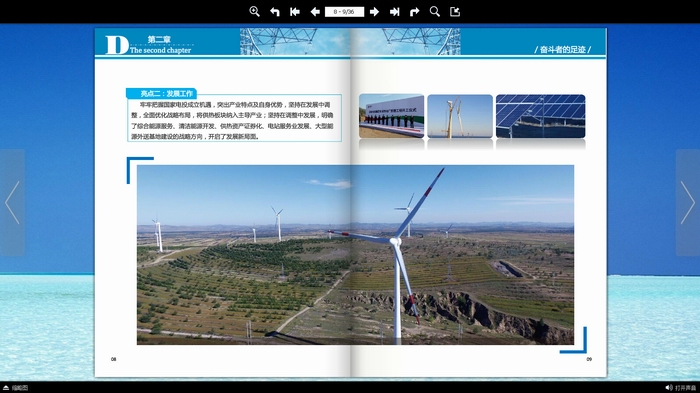Flip to previous page using left side chevron
700x393 pixels.
pos(12,202)
